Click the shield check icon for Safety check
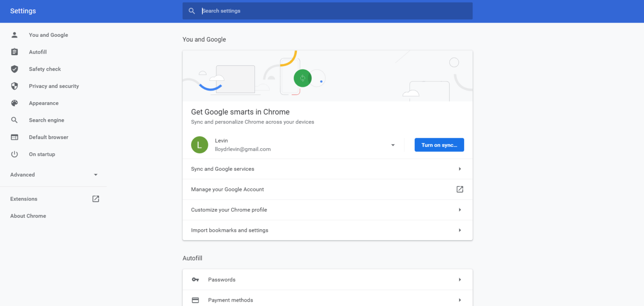 point(15,69)
